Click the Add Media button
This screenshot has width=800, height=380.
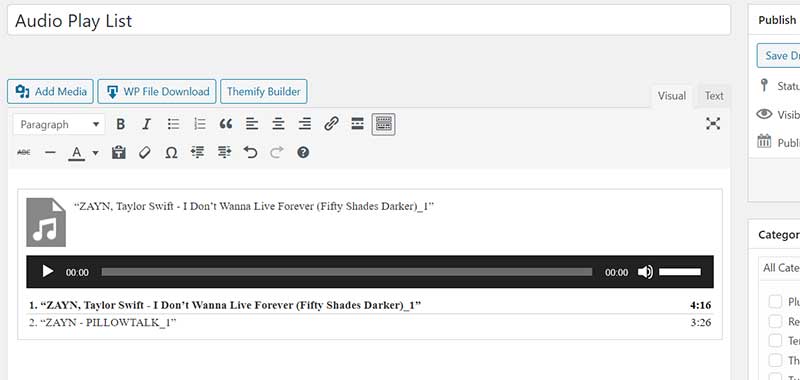point(51,91)
